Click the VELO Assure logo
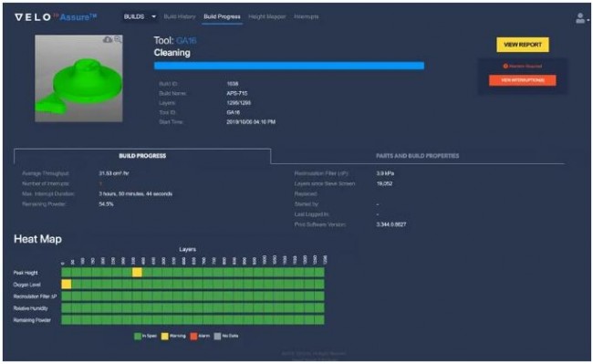The height and width of the screenshot is (364, 593). point(56,17)
